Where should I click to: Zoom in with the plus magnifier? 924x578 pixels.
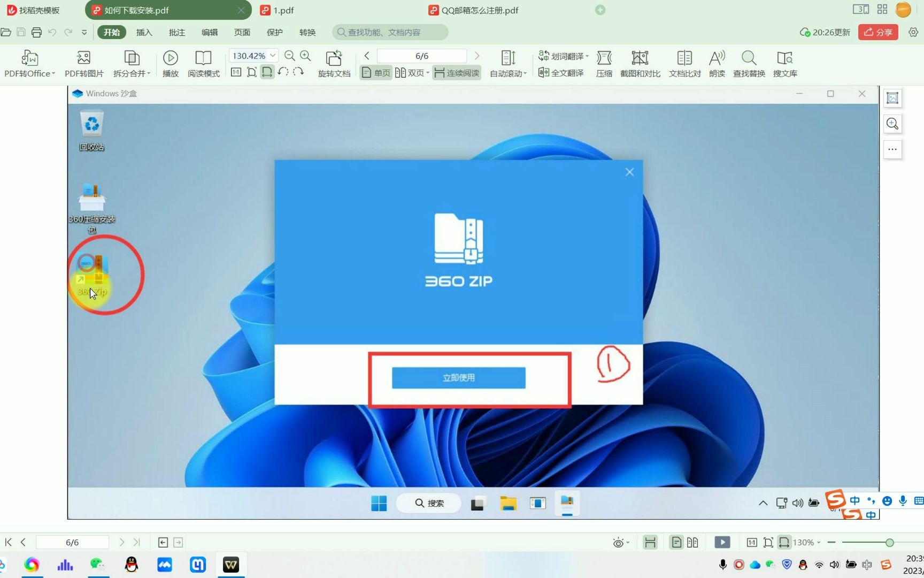(x=305, y=56)
